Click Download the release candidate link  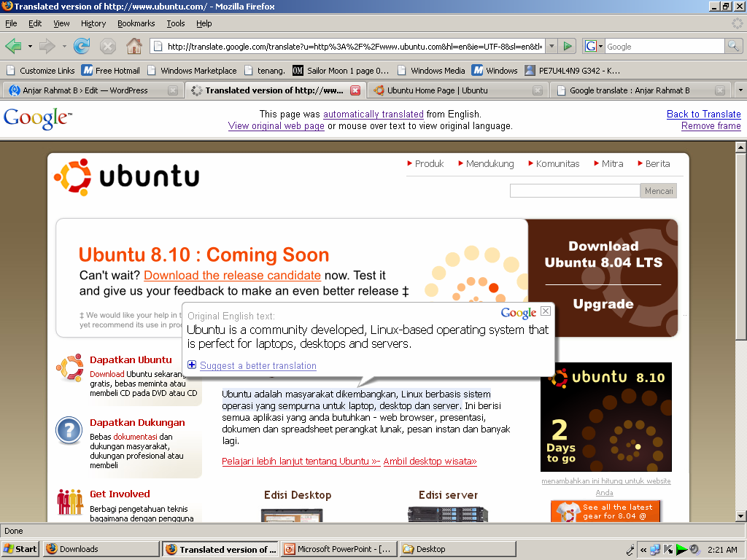click(232, 275)
